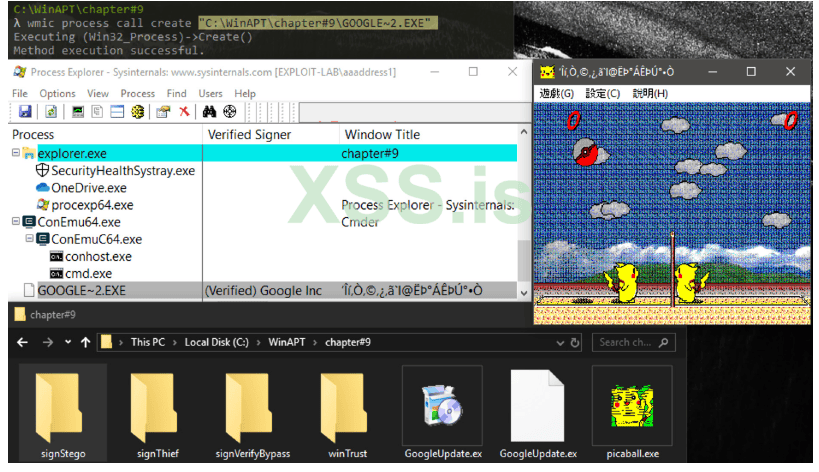Click the conhost.exe console icon
The width and height of the screenshot is (819, 472).
(x=56, y=256)
